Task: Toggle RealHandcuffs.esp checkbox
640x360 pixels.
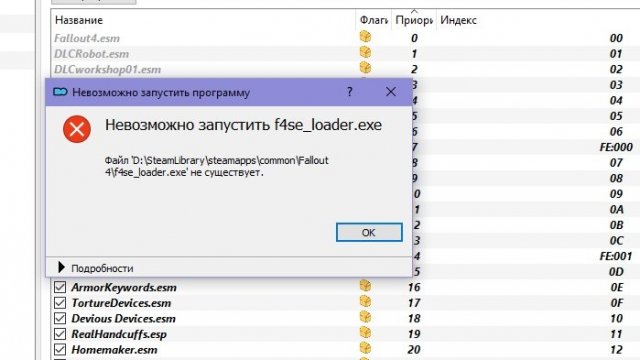Action: click(60, 334)
